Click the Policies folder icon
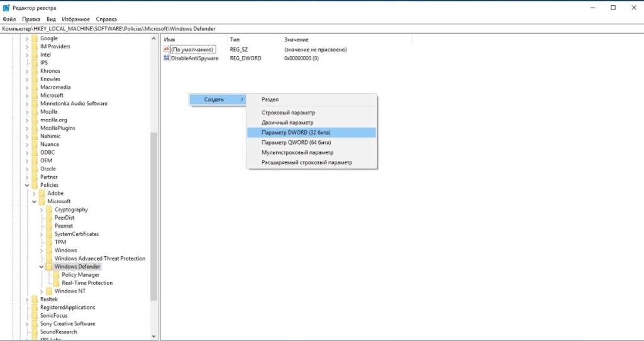The image size is (644, 341). click(x=35, y=185)
